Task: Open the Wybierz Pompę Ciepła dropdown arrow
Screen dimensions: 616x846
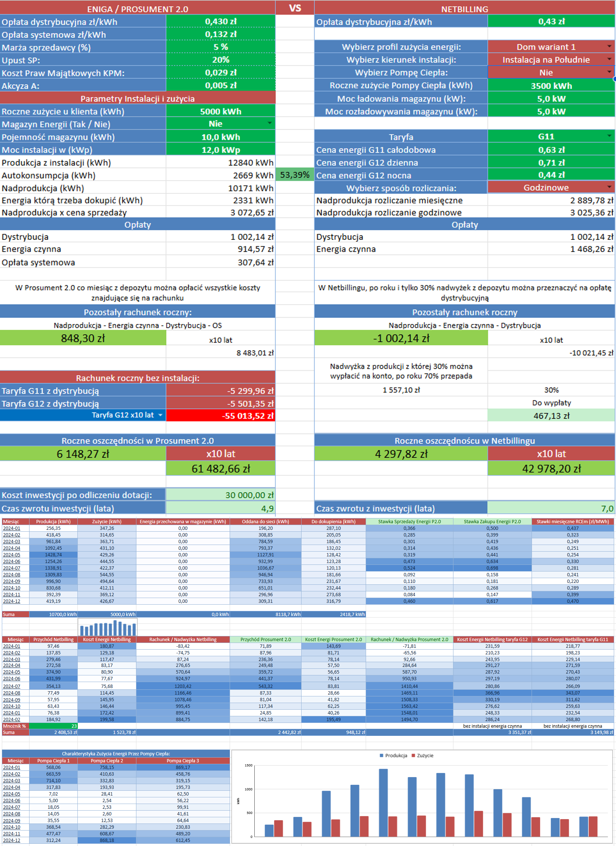Action: 609,72
